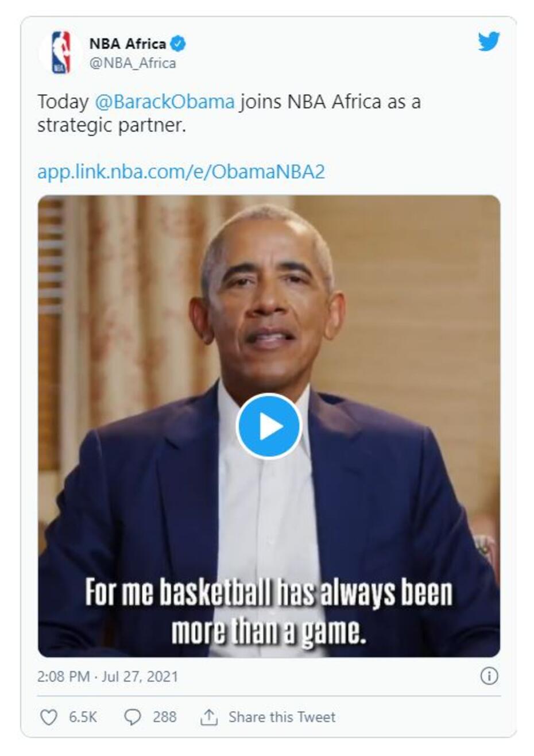The height and width of the screenshot is (756, 534).
Task: Click the Twitter bird logo
Action: (x=489, y=41)
